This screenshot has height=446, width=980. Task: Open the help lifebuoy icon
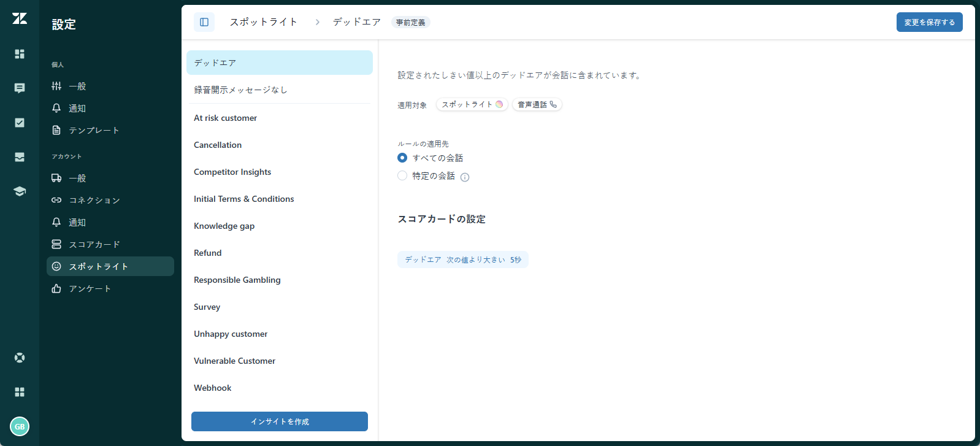20,358
